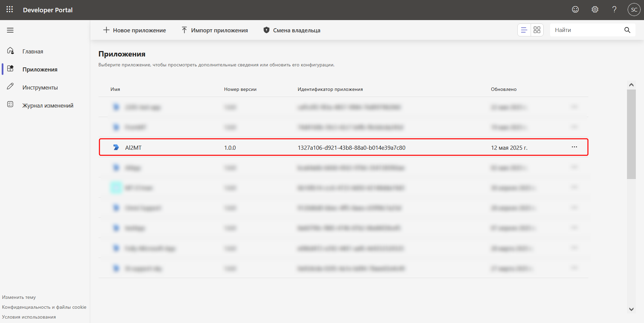Click the scrollbar up arrow
The width and height of the screenshot is (644, 323).
(x=631, y=85)
